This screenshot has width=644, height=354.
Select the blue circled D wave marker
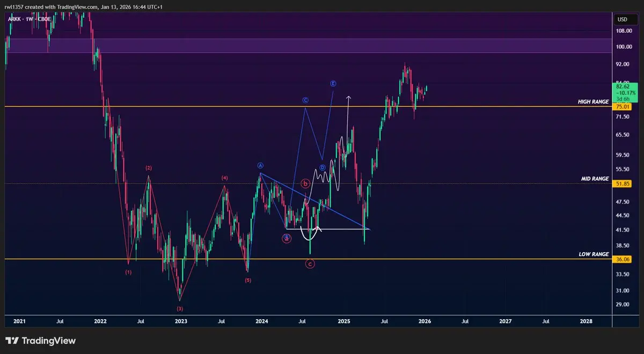[x=323, y=167]
